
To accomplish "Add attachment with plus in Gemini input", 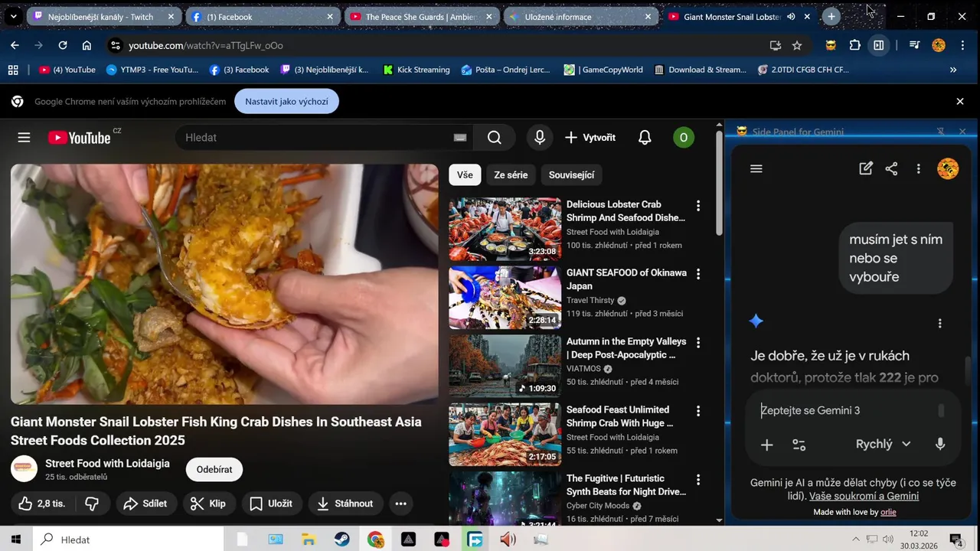I will pos(766,445).
